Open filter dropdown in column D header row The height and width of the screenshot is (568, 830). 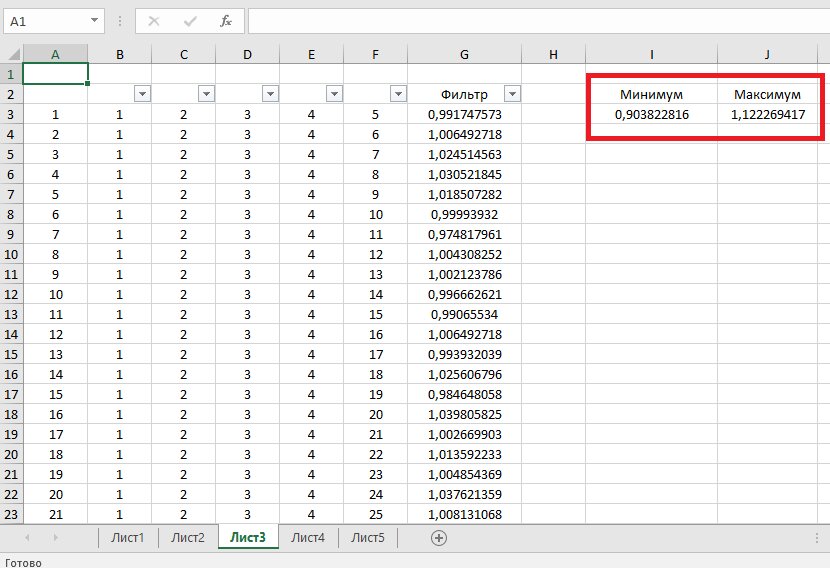point(270,94)
